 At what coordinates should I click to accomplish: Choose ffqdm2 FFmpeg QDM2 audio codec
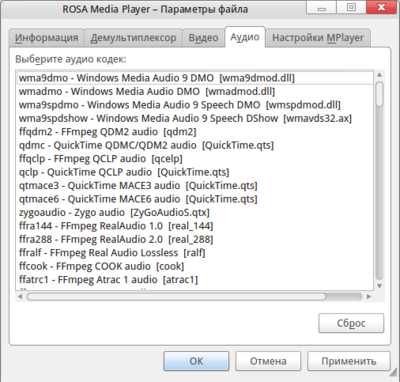click(x=195, y=132)
